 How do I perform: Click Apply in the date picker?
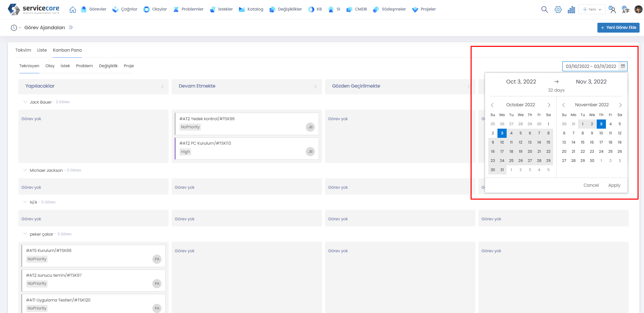coord(614,185)
